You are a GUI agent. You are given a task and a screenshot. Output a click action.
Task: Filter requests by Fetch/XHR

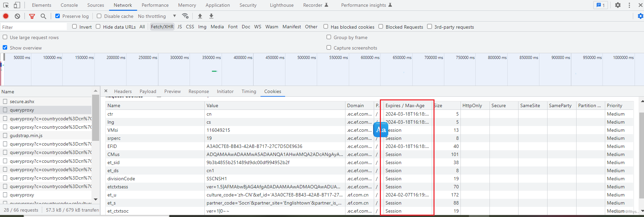coord(162,27)
